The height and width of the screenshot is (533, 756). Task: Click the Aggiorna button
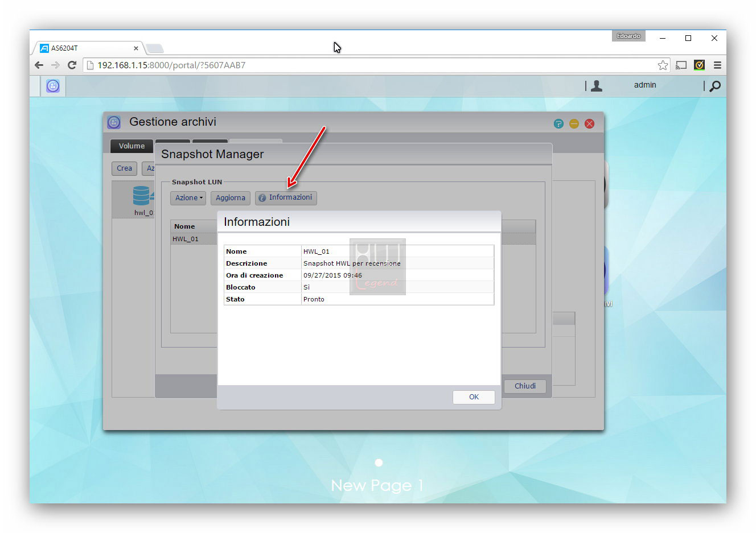click(x=230, y=198)
